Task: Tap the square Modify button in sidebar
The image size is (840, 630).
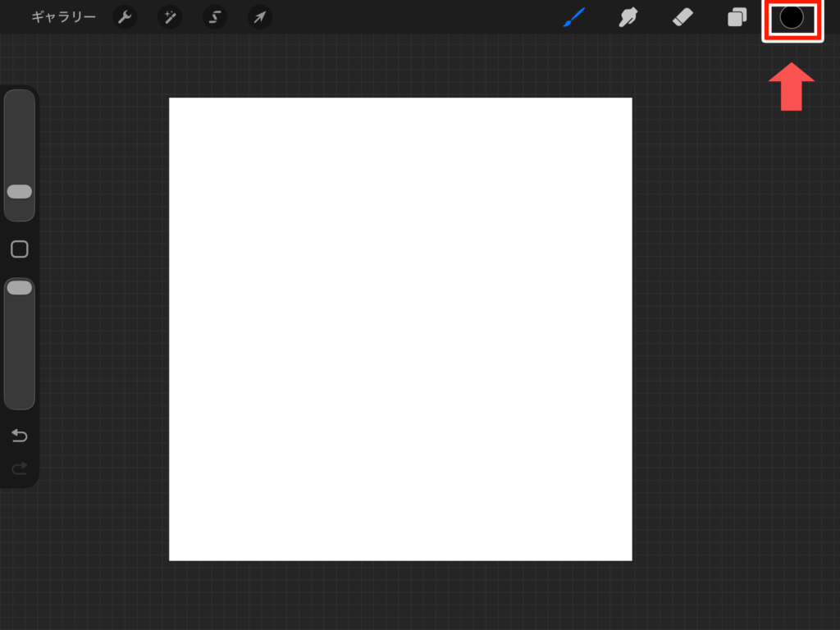Action: [x=20, y=249]
